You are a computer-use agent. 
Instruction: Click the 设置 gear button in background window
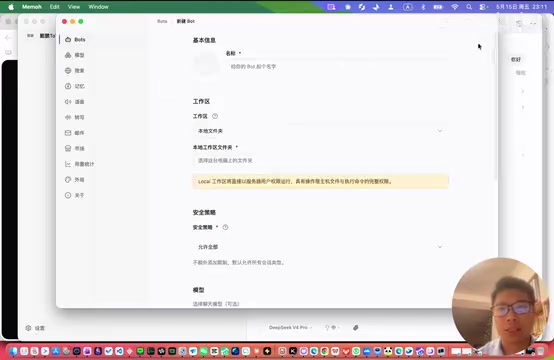35,328
